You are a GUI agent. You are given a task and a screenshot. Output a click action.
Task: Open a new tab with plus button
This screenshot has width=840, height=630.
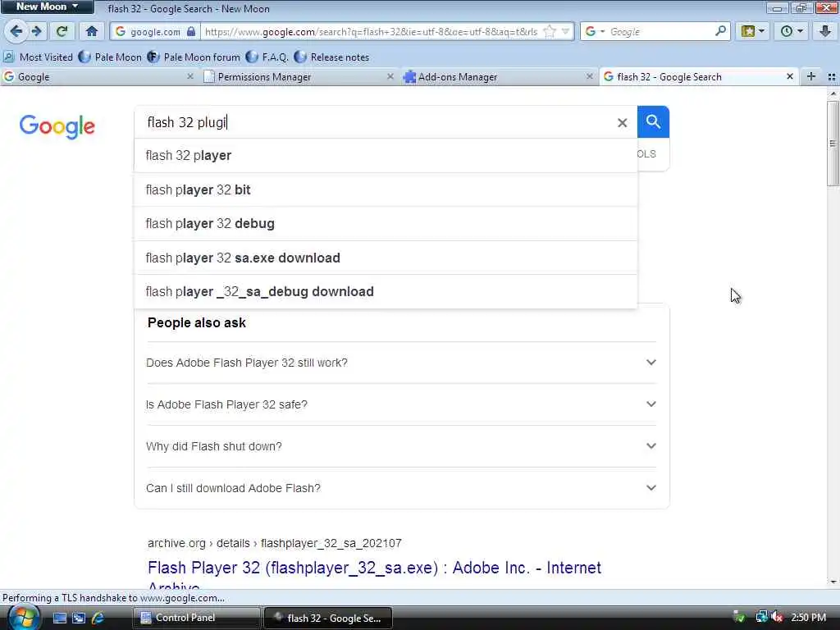coord(811,76)
